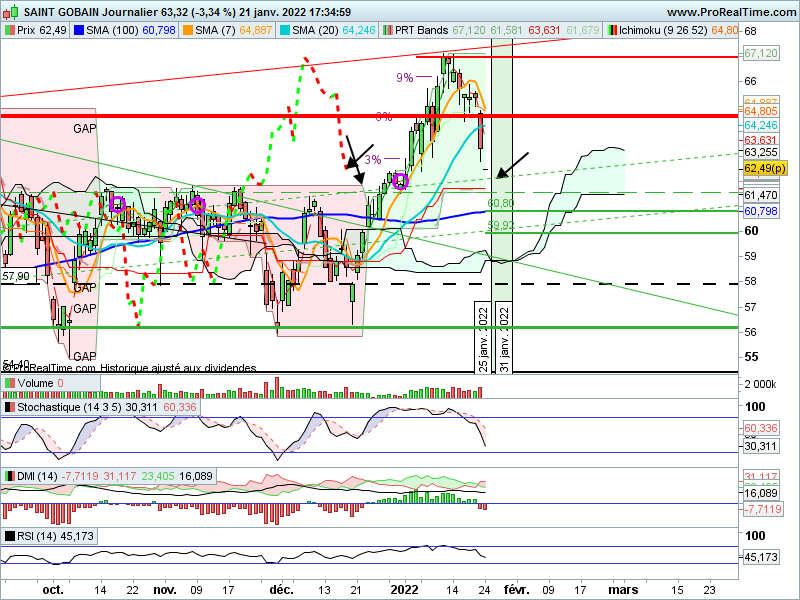Click the 59,92 green support level label
Screen dimensions: 800x600
coord(500,225)
